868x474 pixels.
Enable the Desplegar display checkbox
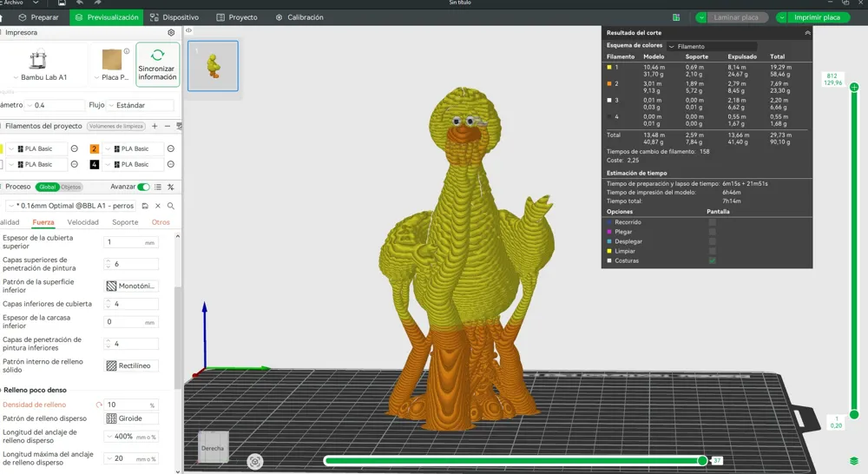[x=713, y=241]
